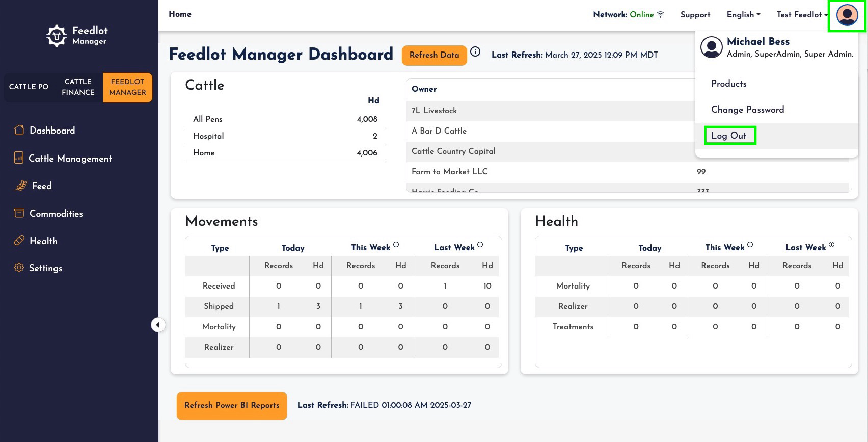Image resolution: width=868 pixels, height=442 pixels.
Task: Click the Treatments row in Health
Action: (692, 327)
